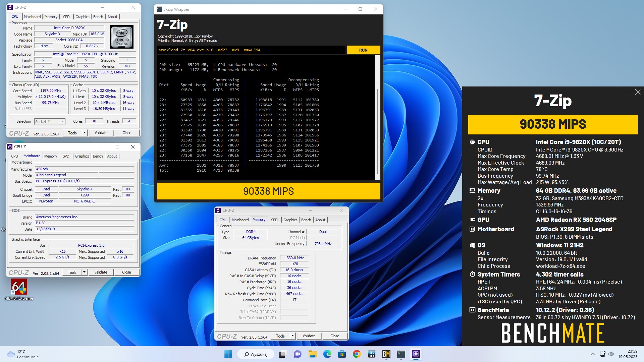Select the Intel Core i9 9820X name field
Screen dimensions: 644x362
click(69, 28)
